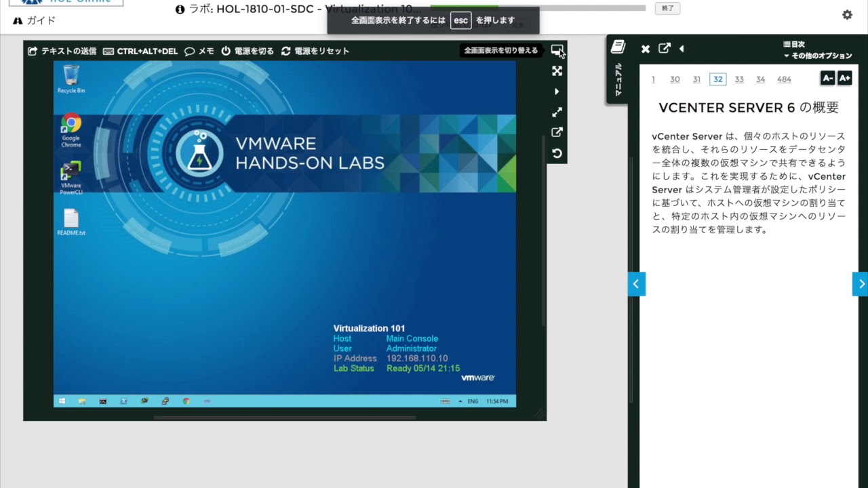Go to manual page 31
868x488 pixels.
coord(696,79)
